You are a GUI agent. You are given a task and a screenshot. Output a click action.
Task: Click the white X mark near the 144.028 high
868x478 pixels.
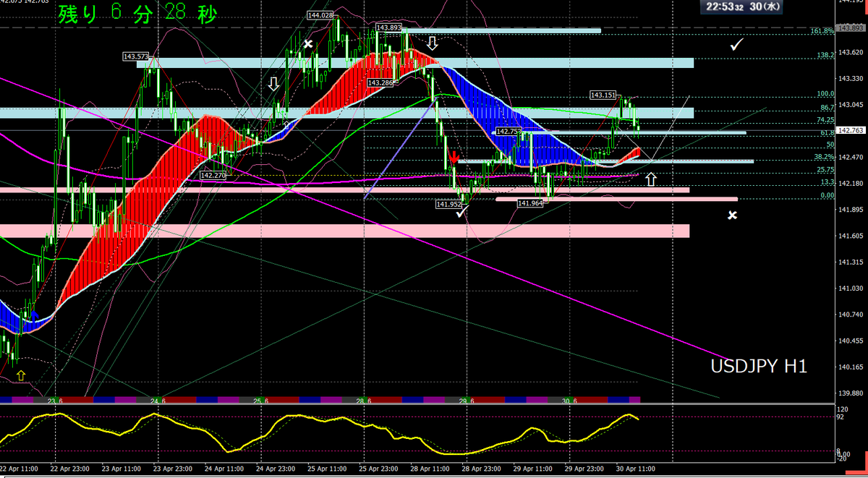308,44
